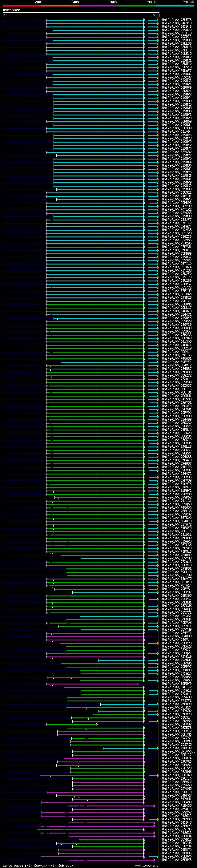Image resolution: width=197 pixels, height=868 pixels.
Task: Select the UniRef100_O81094 label
Action: 177,132
